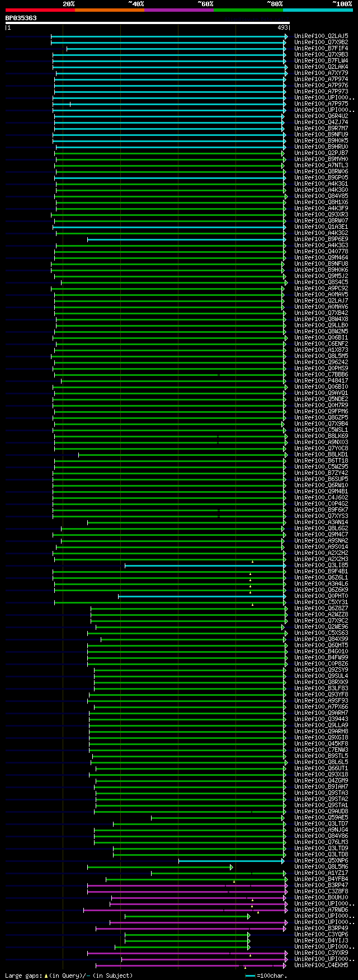Select label UniRef100_B4G010
Viewport: 358px width, 980px height.
point(321,651)
